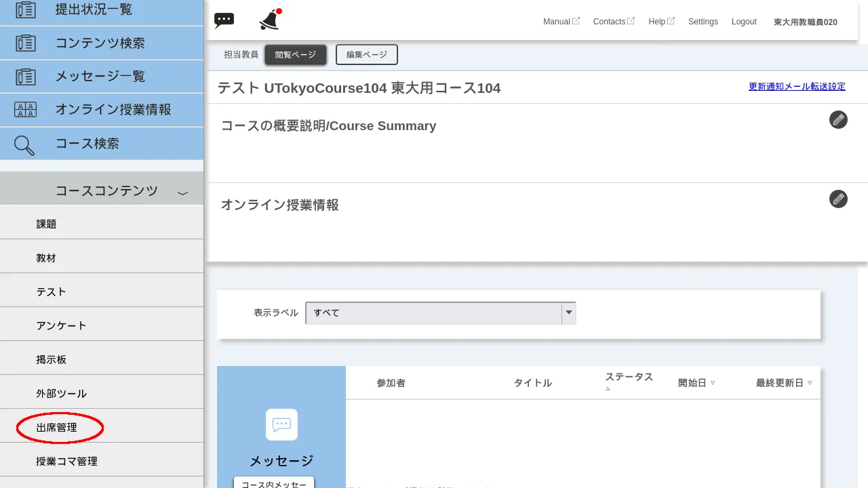868x488 pixels.
Task: Open the 提出状況一覧 clipboard icon in sidebar
Action: tap(27, 9)
